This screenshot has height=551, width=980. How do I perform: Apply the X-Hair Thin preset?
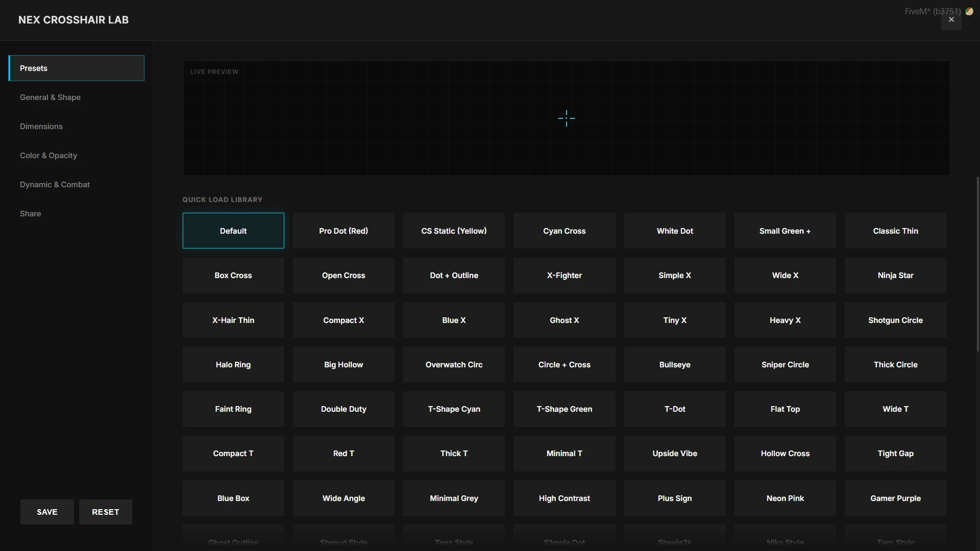click(x=233, y=320)
